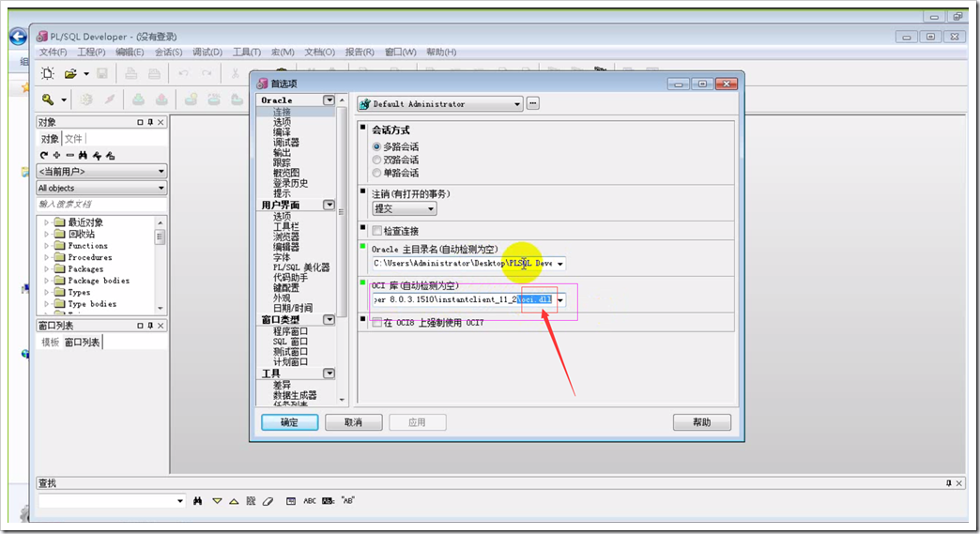Expand the 最近对象 tree folder
This screenshot has width=980, height=534.
46,222
